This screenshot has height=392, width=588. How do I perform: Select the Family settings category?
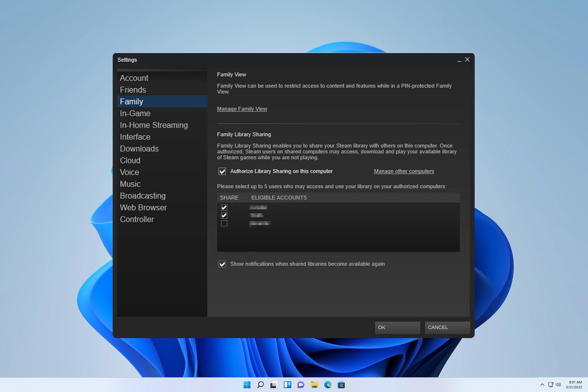coord(162,101)
